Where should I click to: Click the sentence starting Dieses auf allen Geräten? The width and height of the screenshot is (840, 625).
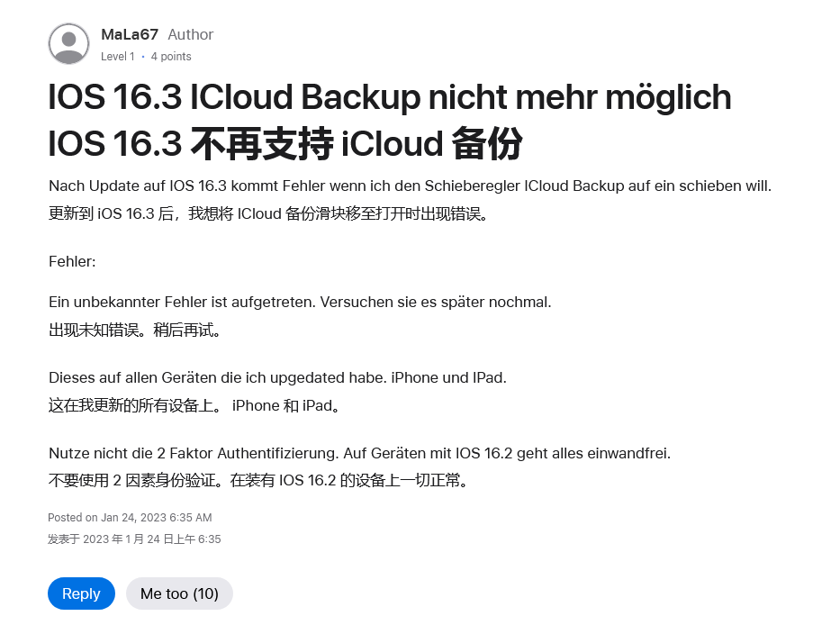pyautogui.click(x=277, y=377)
